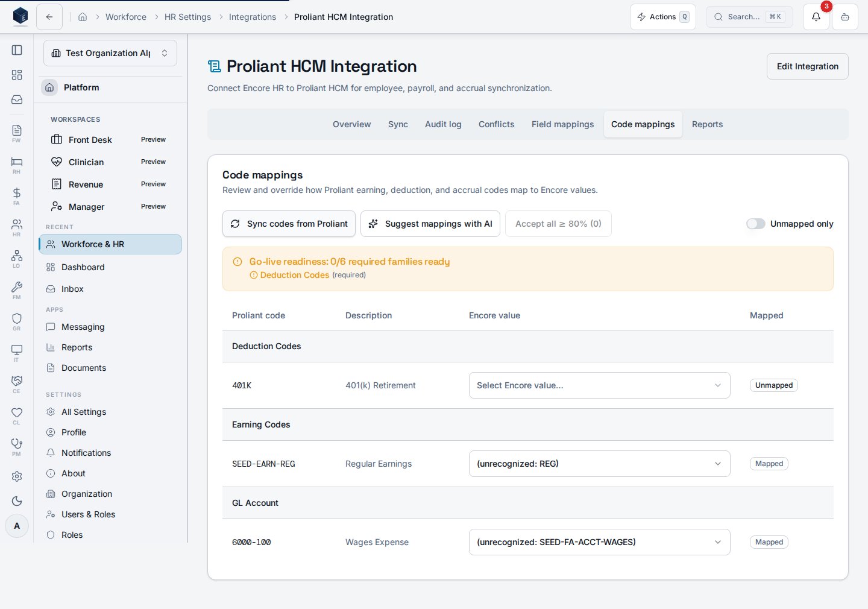Image resolution: width=868 pixels, height=609 pixels.
Task: Open Encore value dropdown for 401K
Action: tap(599, 385)
